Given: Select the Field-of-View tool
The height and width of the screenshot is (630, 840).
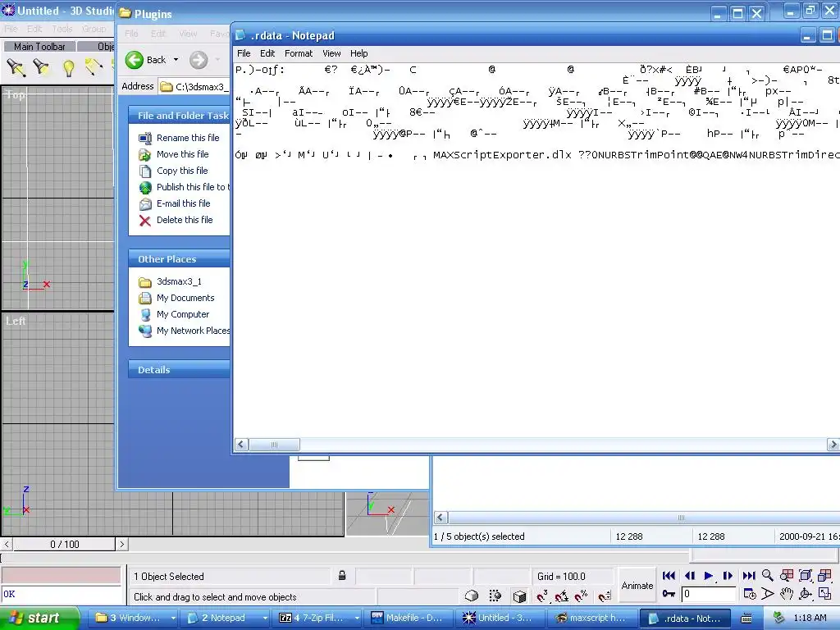Looking at the screenshot, I should point(768,594).
